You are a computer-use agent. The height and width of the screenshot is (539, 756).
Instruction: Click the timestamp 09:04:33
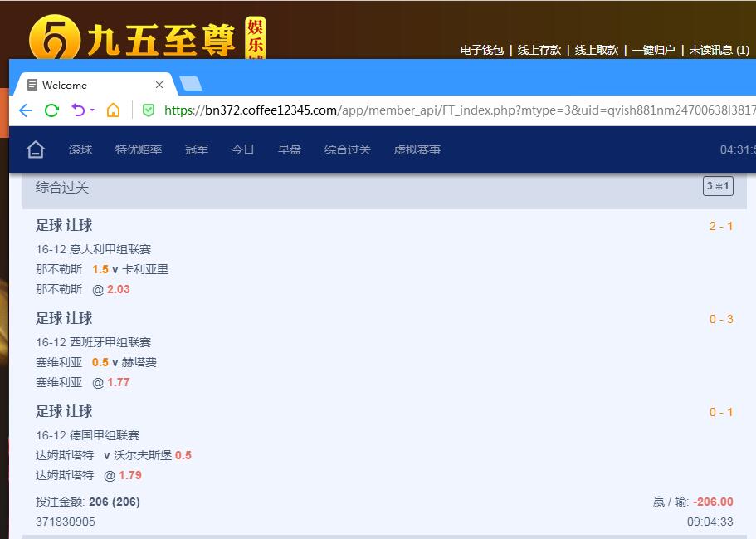(710, 522)
